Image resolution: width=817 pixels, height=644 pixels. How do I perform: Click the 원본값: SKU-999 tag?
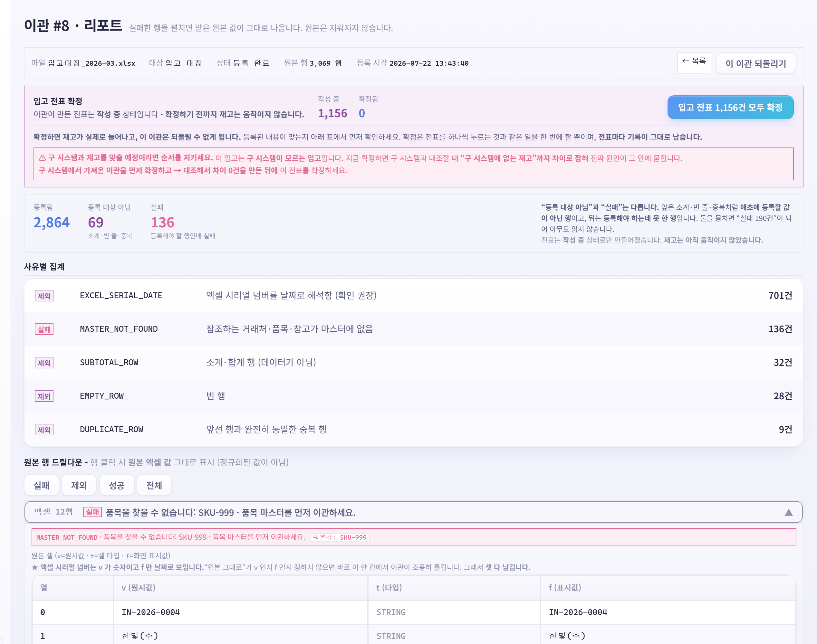(x=340, y=537)
